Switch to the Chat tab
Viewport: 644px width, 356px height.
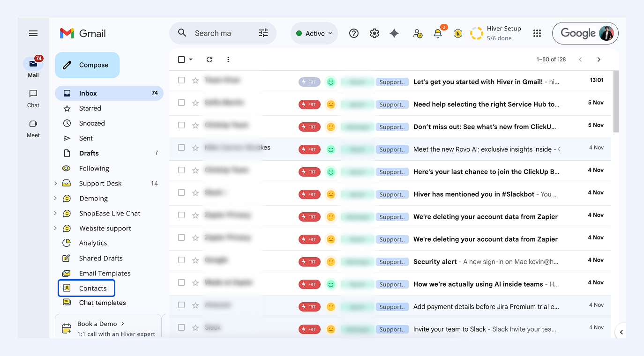33,98
